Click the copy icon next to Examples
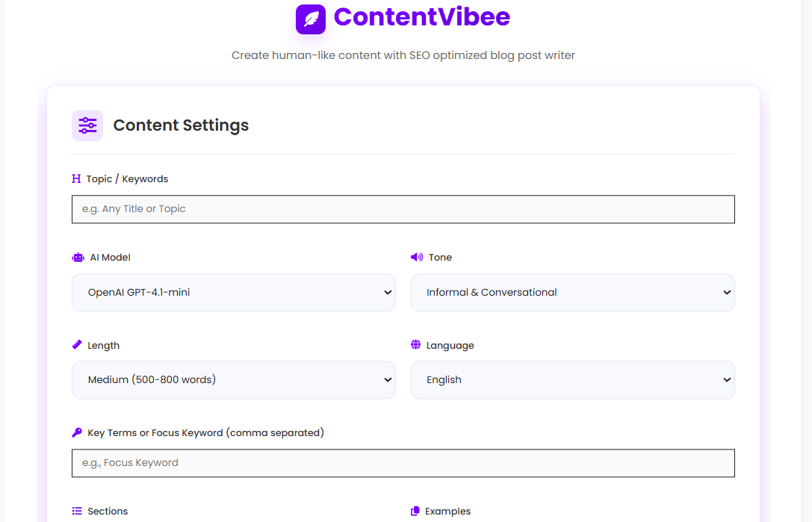This screenshot has width=812, height=522. (x=415, y=512)
